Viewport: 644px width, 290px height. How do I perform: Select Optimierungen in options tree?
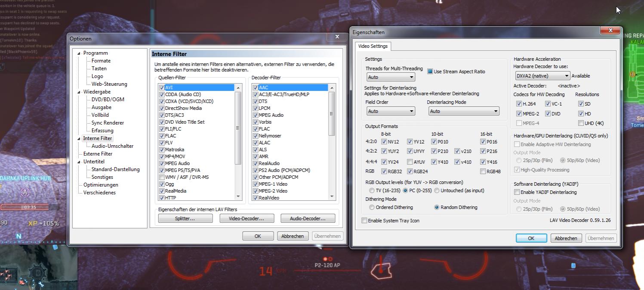101,185
